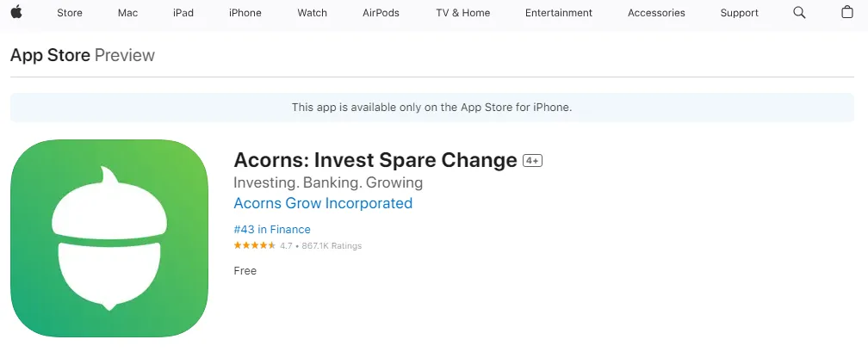This screenshot has width=868, height=358.
Task: Open the shopping bag icon
Action: (x=847, y=12)
